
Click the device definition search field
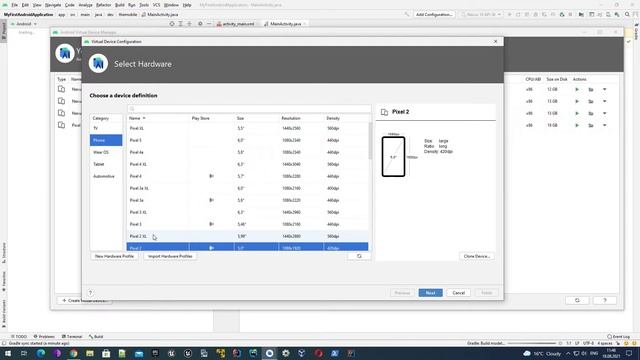(249, 109)
